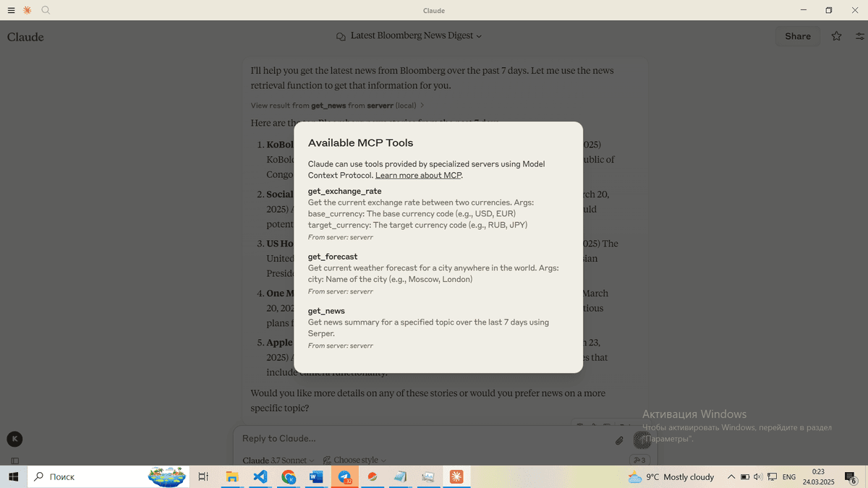Open Google Chrome from the taskbar
868x488 pixels.
click(x=289, y=477)
